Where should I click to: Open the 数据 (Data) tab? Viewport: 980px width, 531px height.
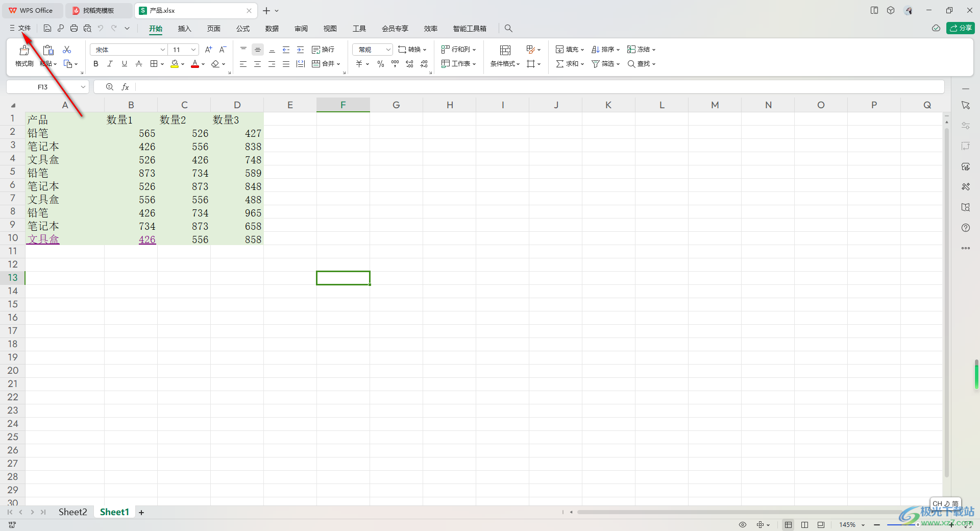272,29
